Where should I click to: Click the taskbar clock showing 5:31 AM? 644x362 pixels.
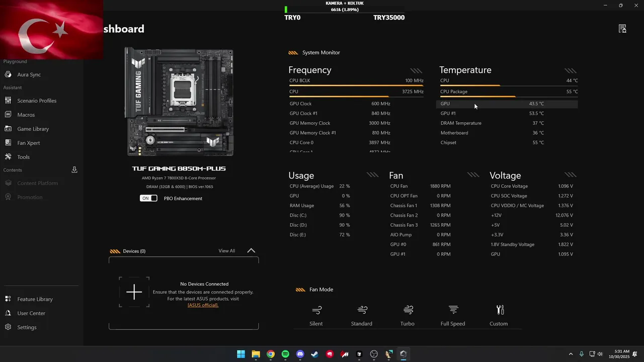619,354
